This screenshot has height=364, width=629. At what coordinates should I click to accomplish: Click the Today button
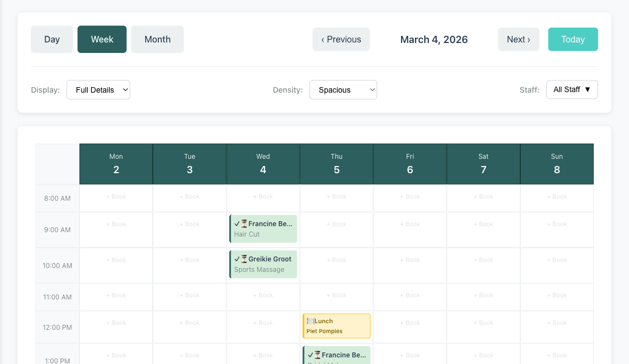pyautogui.click(x=573, y=39)
